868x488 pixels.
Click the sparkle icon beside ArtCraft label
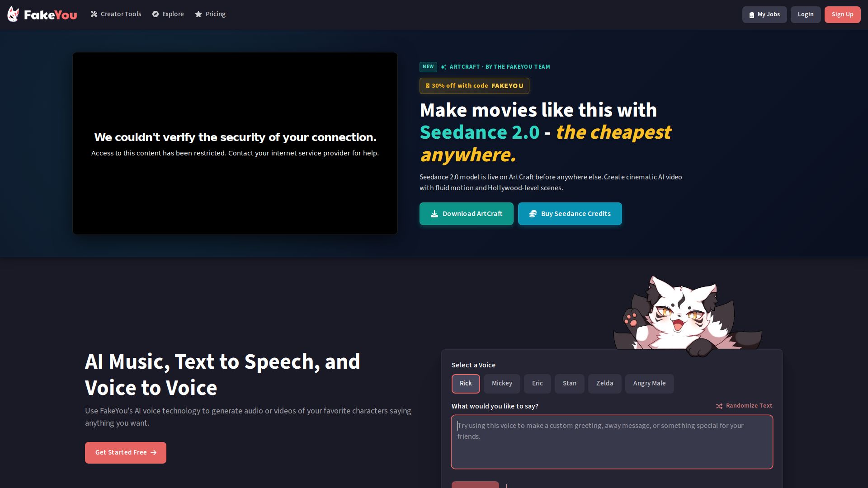click(x=443, y=67)
